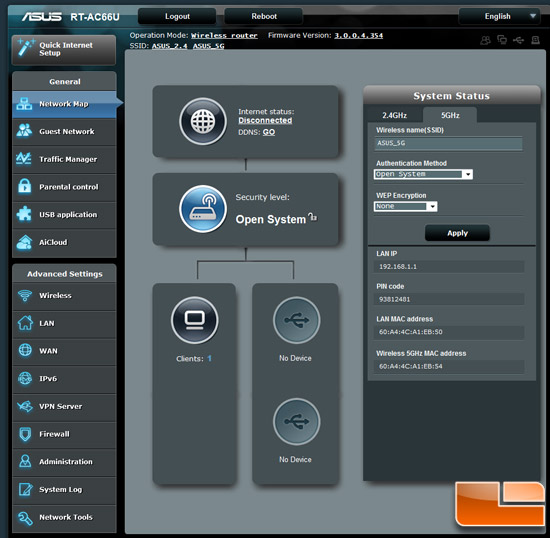
Task: Click the LAN IP value 192.168.1.1
Action: coord(398,267)
